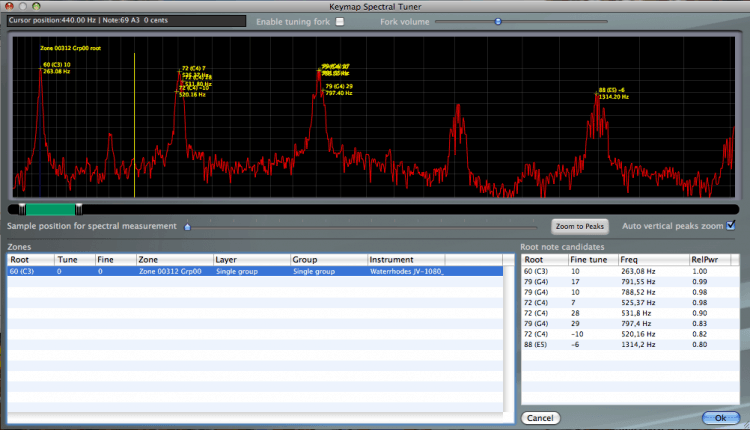Sort zones by Group column header
750x430 pixels.
tap(329, 260)
